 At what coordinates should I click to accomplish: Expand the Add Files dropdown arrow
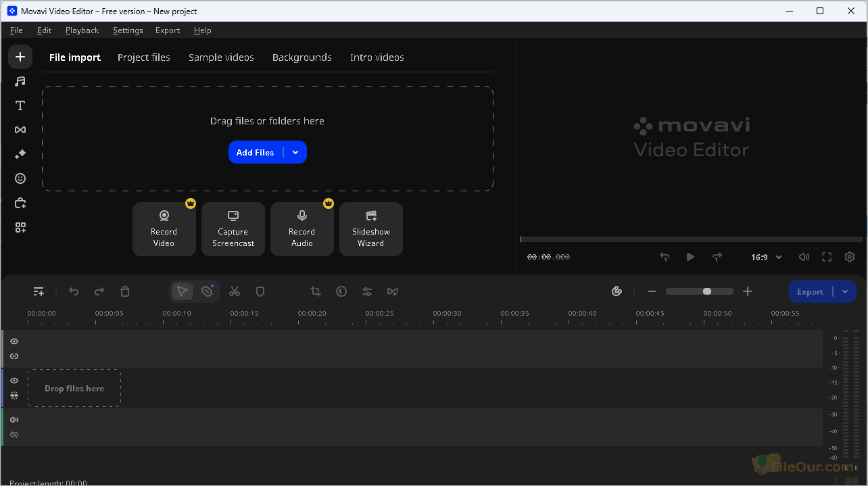point(295,152)
